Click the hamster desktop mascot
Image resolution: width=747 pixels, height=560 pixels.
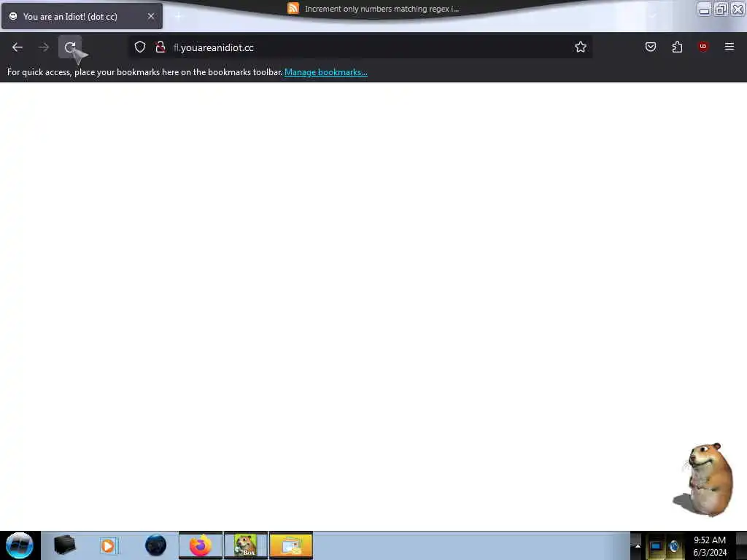click(705, 480)
